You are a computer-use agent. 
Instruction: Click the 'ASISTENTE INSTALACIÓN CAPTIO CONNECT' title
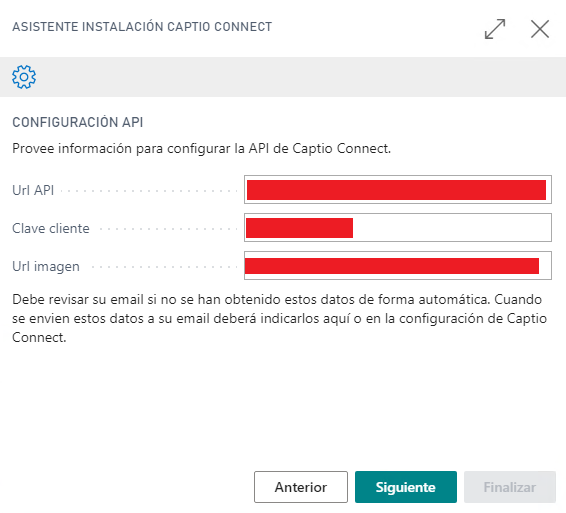[x=142, y=27]
